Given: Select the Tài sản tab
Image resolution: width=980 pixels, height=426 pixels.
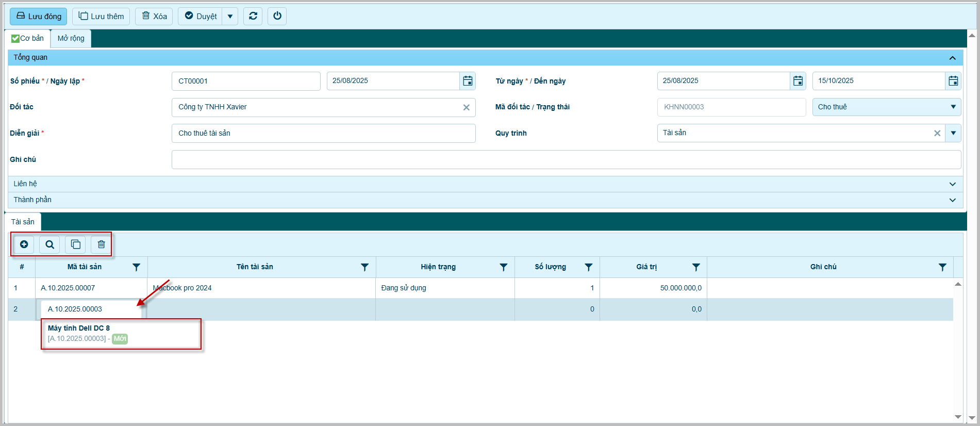Looking at the screenshot, I should pyautogui.click(x=23, y=222).
